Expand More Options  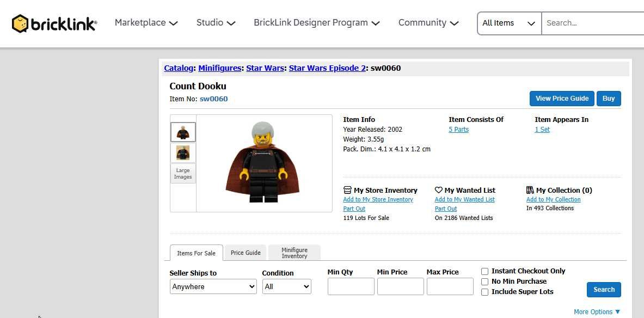coord(597,312)
